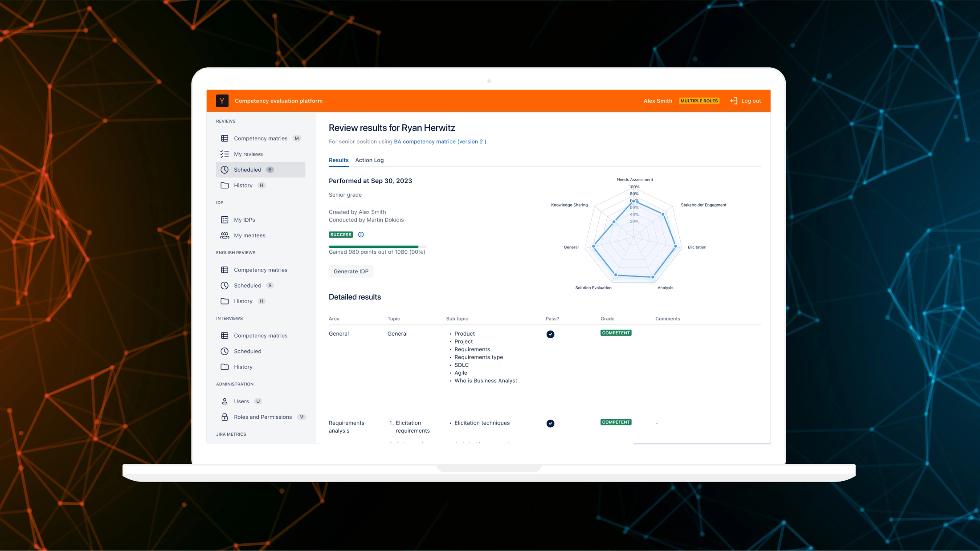Click the Log out icon

click(734, 101)
